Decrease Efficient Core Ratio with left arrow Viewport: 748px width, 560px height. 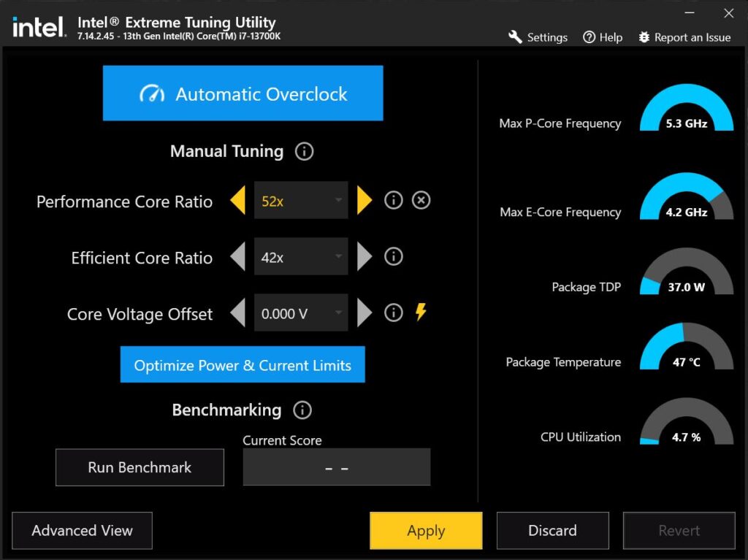(x=237, y=256)
